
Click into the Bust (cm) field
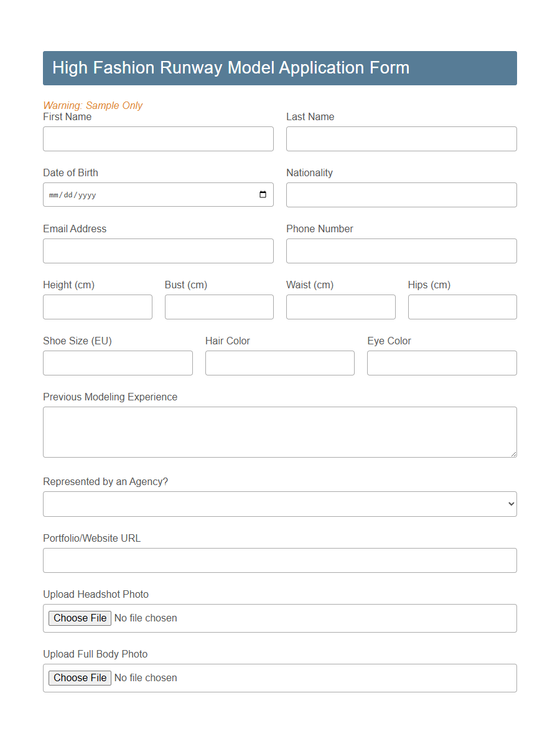click(x=219, y=306)
